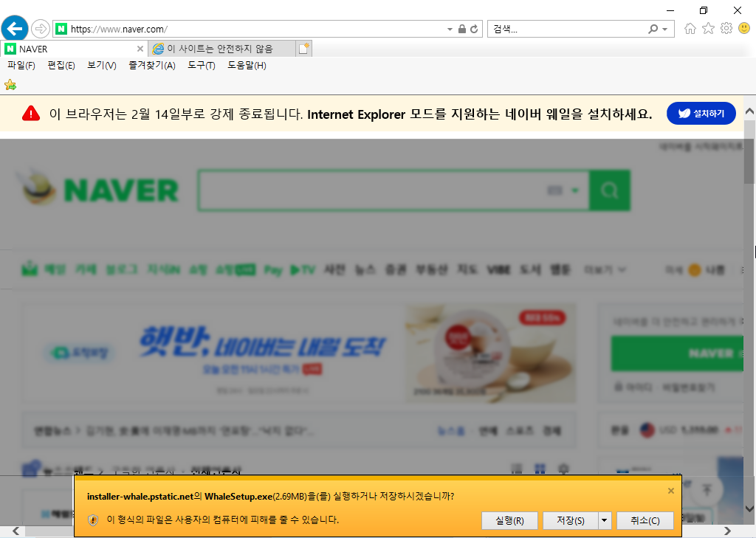Open the 편집(E) menu
This screenshot has width=756, height=538.
(x=61, y=65)
